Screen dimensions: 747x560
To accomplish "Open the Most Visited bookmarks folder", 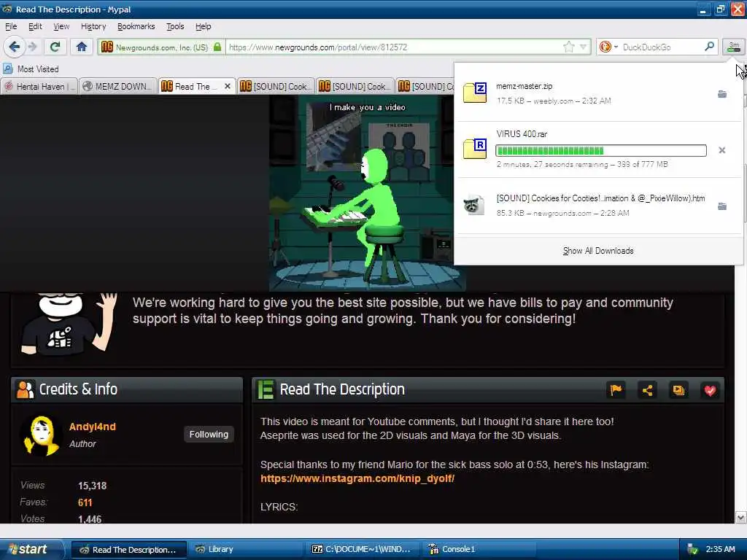I will click(x=31, y=69).
